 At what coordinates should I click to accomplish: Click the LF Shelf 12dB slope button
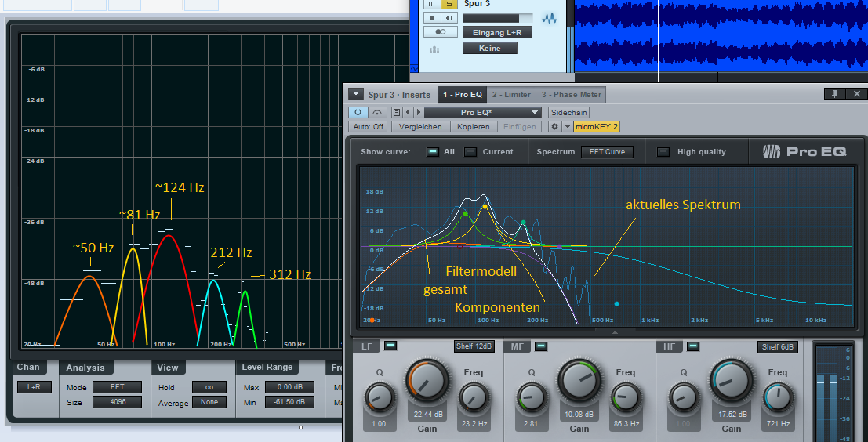(x=474, y=346)
